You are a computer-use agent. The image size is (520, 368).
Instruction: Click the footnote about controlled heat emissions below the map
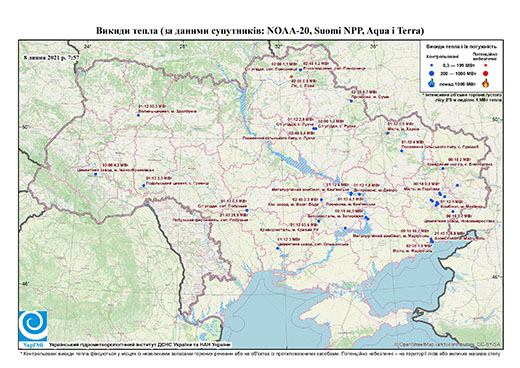pyautogui.click(x=260, y=353)
